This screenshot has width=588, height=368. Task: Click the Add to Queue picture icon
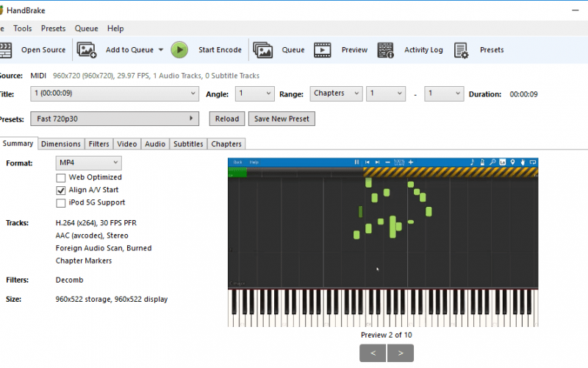(x=87, y=50)
